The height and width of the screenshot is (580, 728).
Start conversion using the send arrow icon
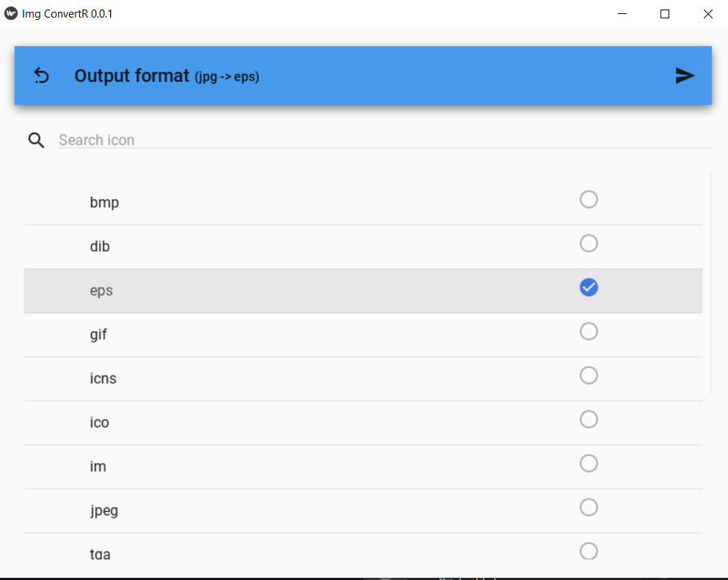tap(685, 76)
